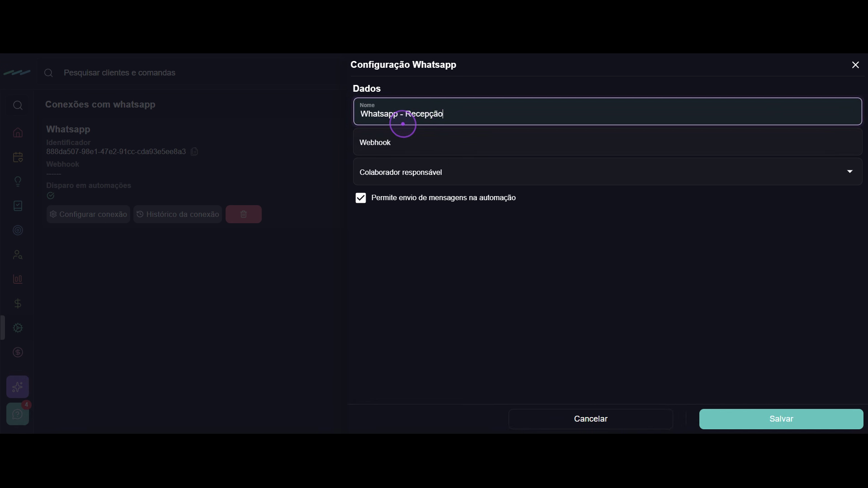Open the checklist icon in sidebar
This screenshot has width=868, height=488.
pyautogui.click(x=18, y=206)
